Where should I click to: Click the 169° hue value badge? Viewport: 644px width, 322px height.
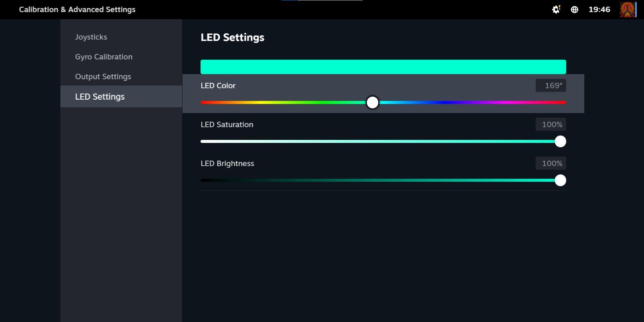[551, 85]
